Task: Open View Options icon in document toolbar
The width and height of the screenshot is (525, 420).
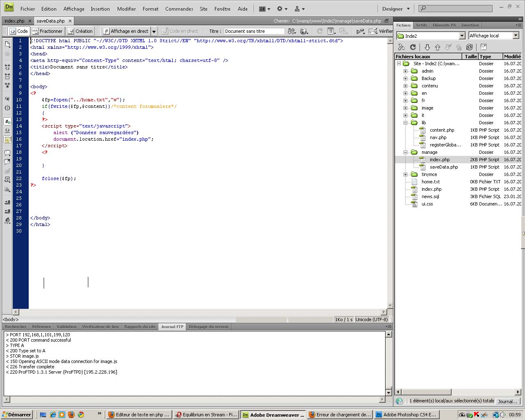Action: tap(332, 31)
